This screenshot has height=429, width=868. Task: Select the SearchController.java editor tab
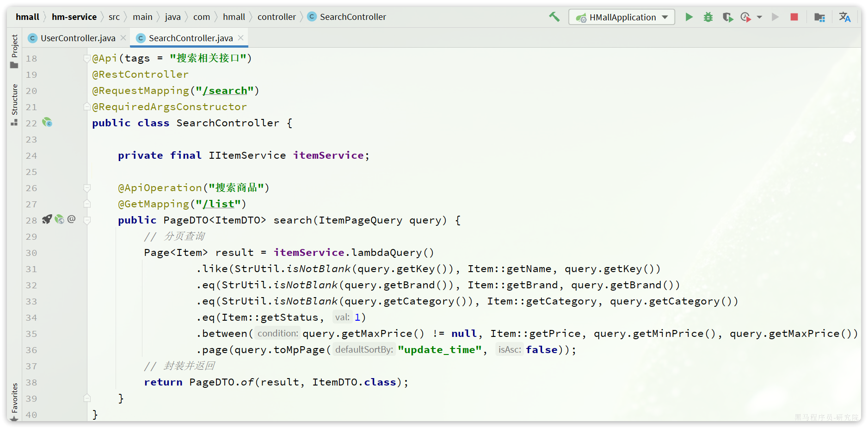click(190, 38)
